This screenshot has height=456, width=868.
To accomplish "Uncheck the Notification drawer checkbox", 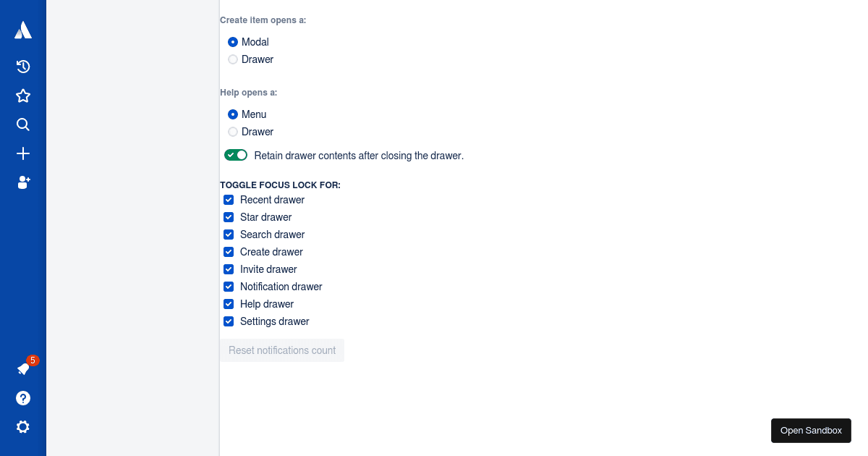I will [229, 287].
